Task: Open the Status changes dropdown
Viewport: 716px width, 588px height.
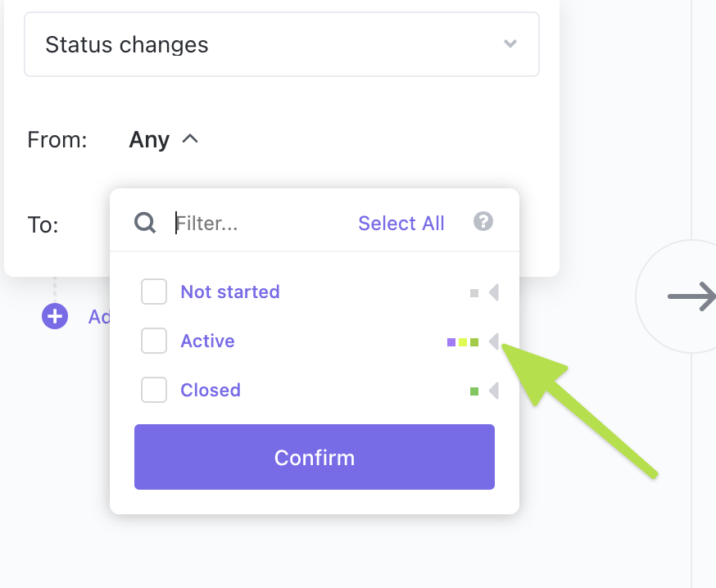Action: coord(282,44)
